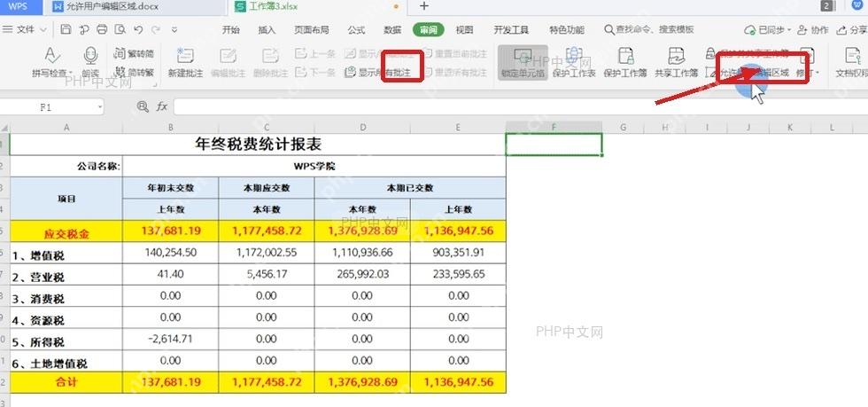
Task: Select cell with value 265,992.03
Action: pos(362,275)
